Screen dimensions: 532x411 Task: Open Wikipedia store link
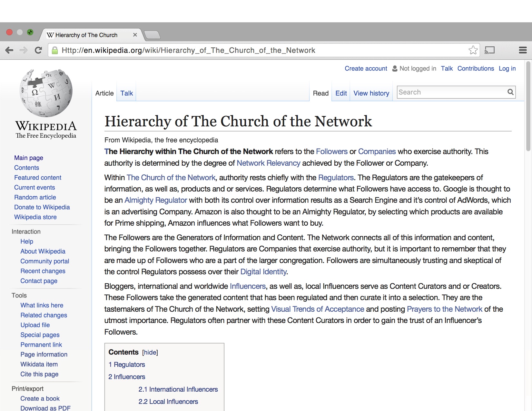pyautogui.click(x=35, y=217)
